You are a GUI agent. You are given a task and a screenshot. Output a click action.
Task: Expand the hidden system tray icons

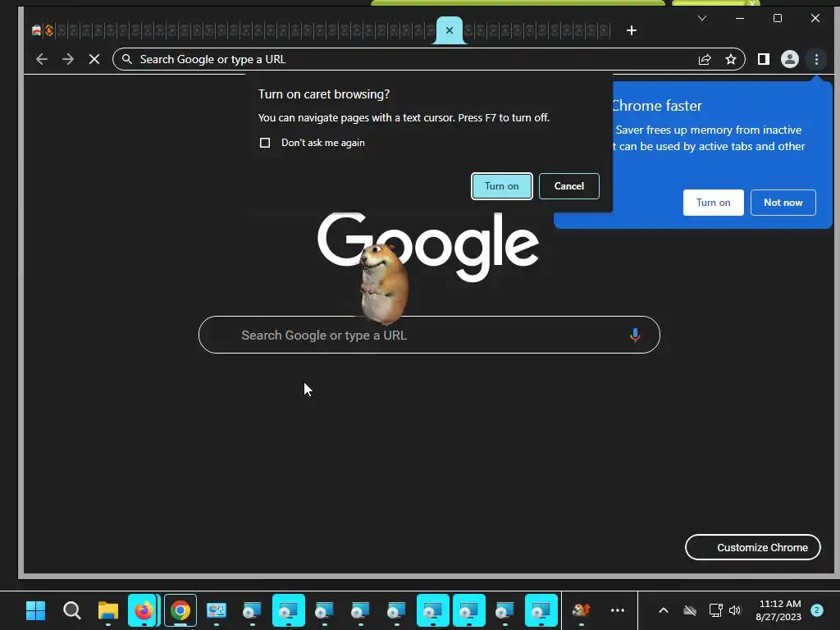tap(663, 610)
